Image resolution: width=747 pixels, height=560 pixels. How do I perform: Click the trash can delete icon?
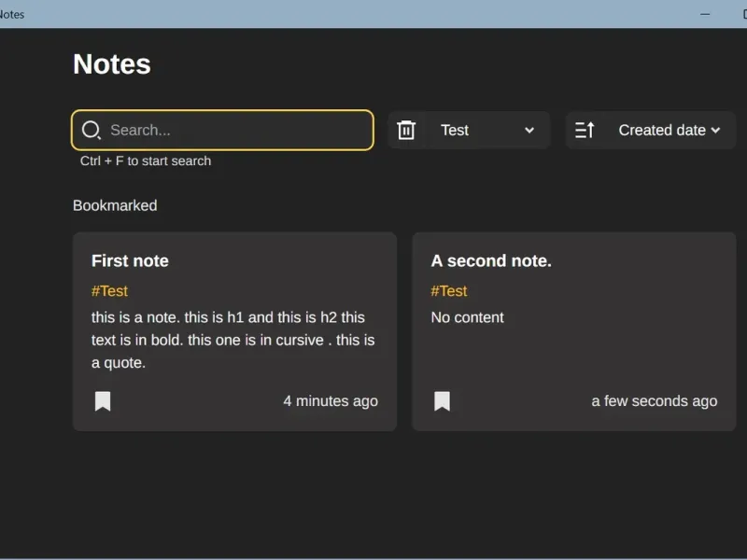coord(406,131)
